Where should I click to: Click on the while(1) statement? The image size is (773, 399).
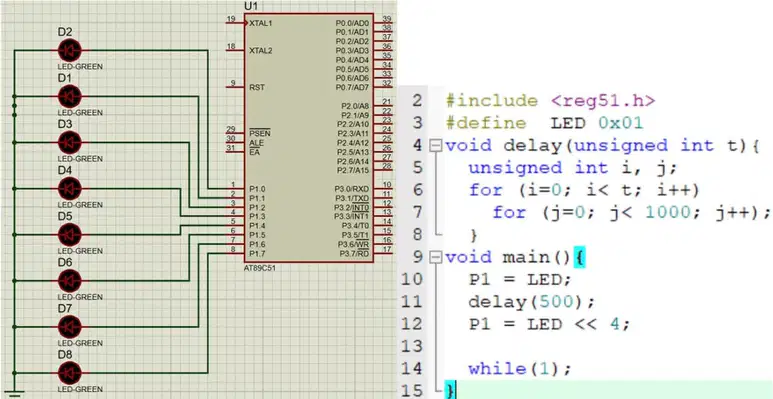[x=520, y=368]
